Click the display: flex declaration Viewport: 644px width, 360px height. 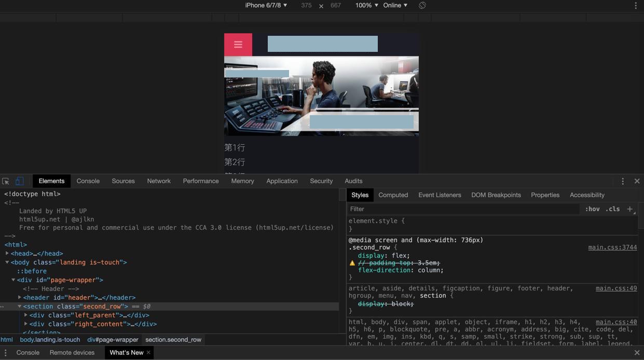[x=383, y=256]
